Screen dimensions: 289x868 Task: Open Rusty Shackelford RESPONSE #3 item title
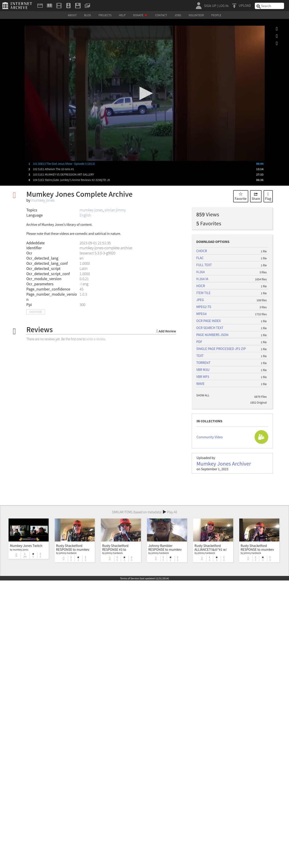[x=115, y=548]
